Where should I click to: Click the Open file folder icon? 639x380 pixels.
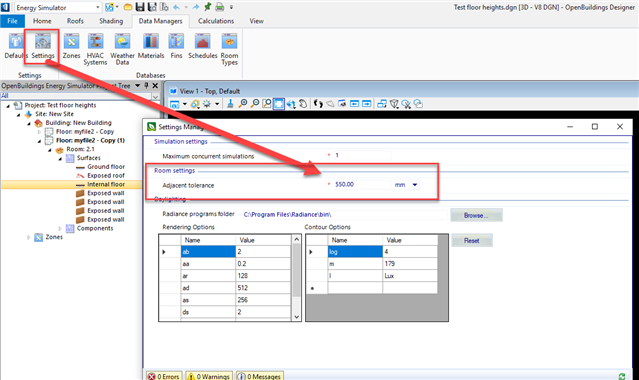(128, 7)
